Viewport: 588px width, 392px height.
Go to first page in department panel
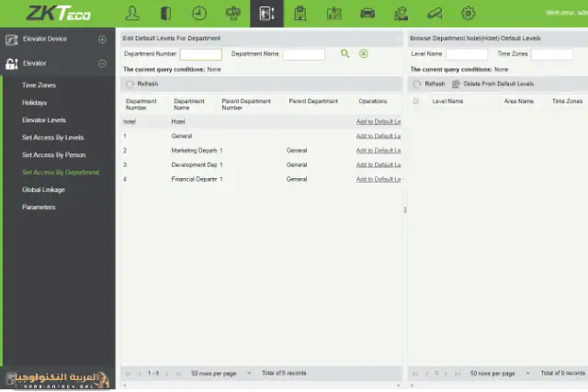point(129,374)
